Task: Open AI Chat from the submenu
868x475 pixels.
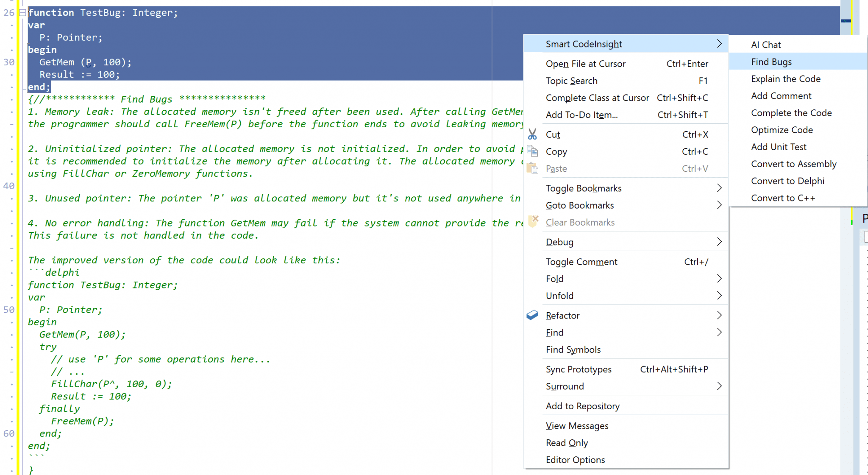Action: click(798, 45)
